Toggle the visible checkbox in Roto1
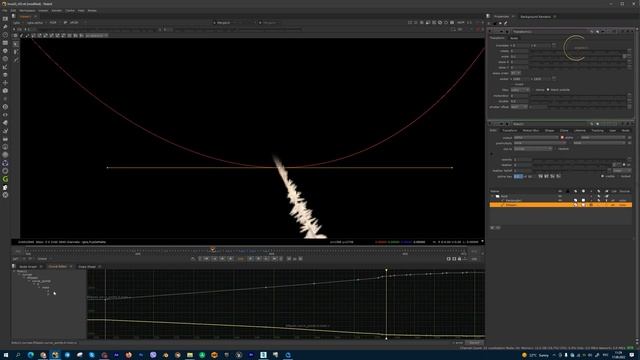This screenshot has width=640, height=360. click(x=602, y=176)
